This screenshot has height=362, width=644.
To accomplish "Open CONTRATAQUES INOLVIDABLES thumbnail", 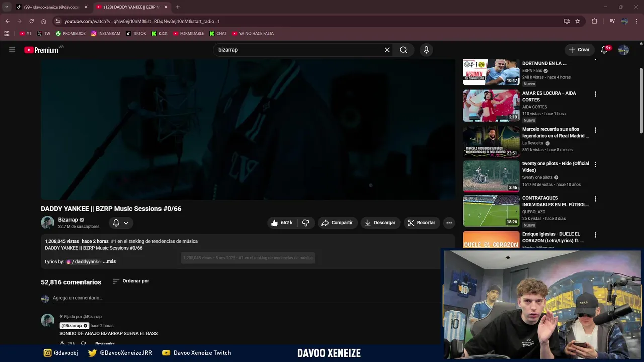I will 491,211.
